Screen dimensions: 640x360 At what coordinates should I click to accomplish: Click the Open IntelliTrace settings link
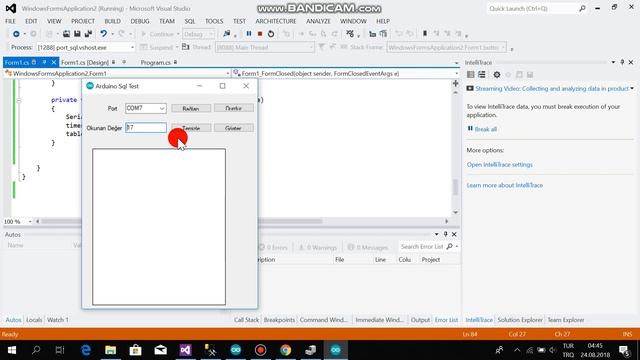click(x=500, y=165)
